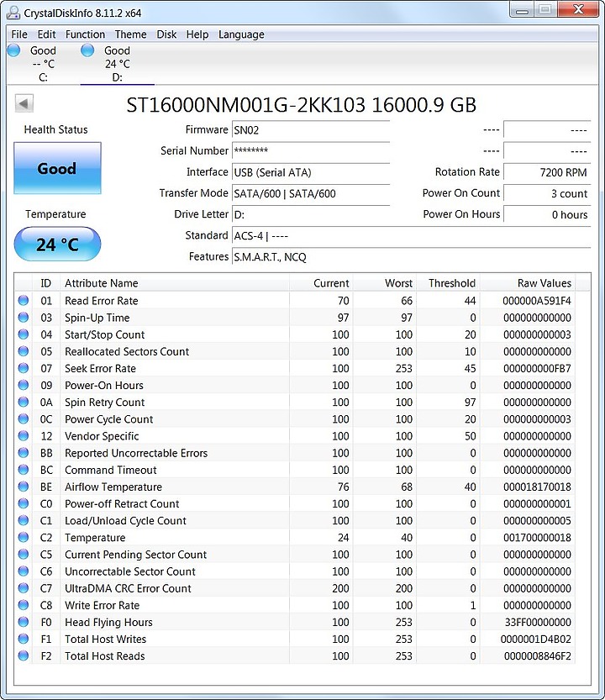Click status orb for Airflow Temperature row
This screenshot has width=605, height=700.
23,487
